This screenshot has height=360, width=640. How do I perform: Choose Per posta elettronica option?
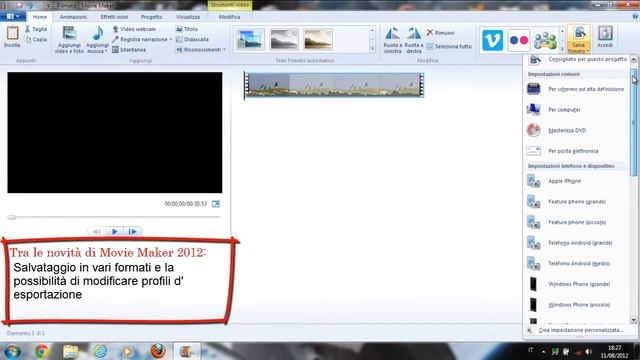(576, 151)
